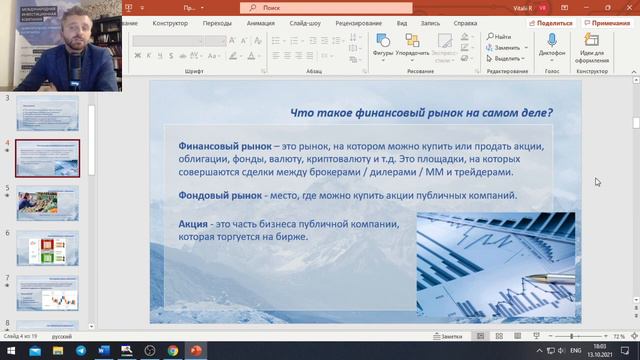640x360 pixels.
Task: Center align text
Action: [x=287, y=56]
